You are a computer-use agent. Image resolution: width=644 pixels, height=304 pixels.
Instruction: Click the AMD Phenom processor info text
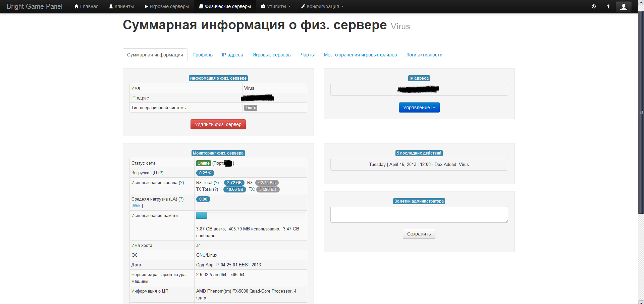click(246, 294)
